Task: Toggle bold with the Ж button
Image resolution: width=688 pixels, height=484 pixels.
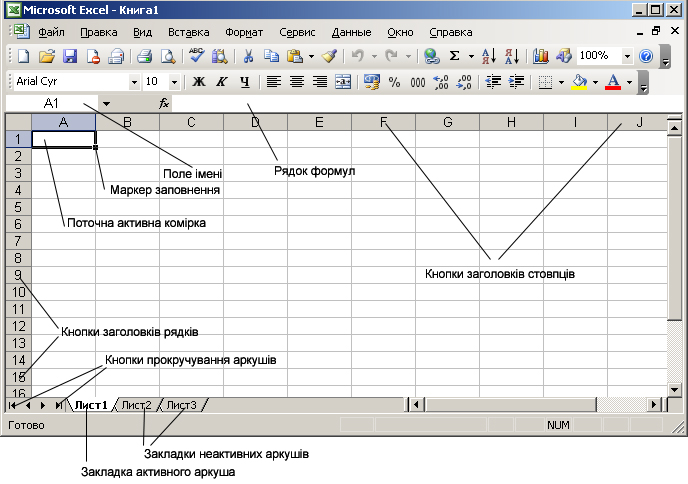Action: pos(199,82)
